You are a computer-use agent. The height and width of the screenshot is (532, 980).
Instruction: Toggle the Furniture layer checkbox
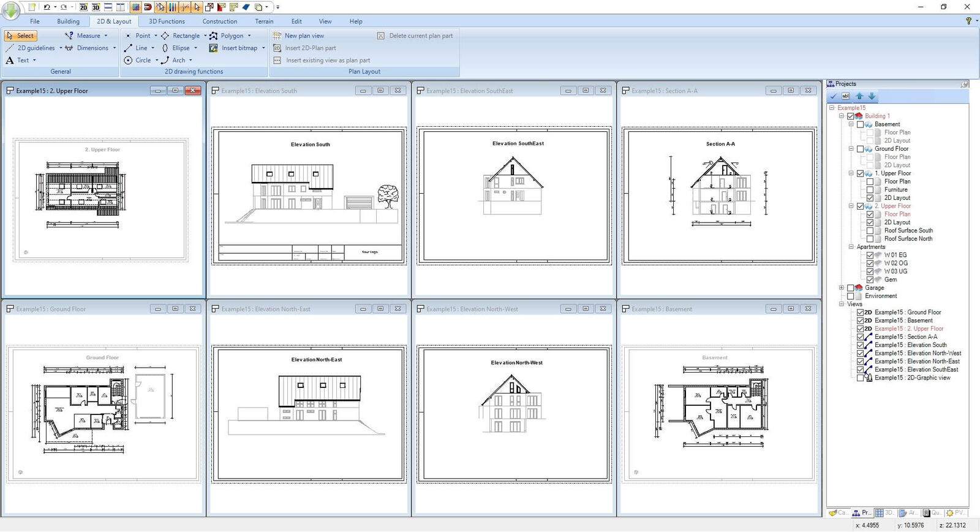pos(870,189)
